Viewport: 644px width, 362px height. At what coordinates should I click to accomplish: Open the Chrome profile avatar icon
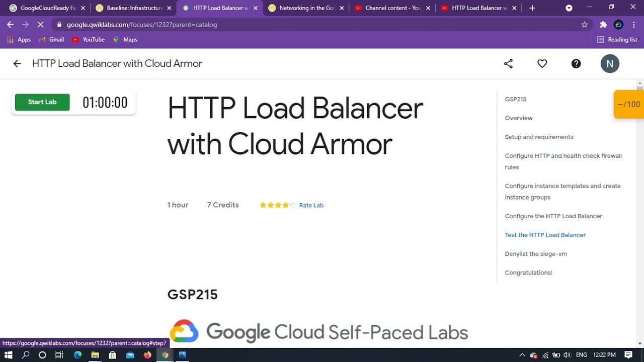click(619, 25)
